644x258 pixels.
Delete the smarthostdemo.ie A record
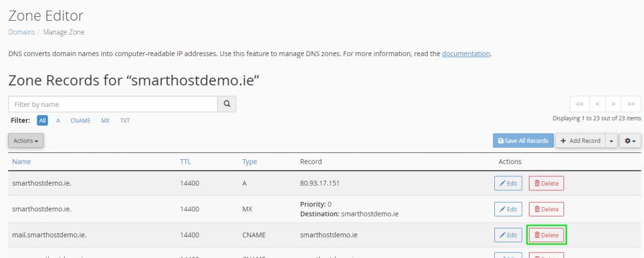[x=547, y=183]
